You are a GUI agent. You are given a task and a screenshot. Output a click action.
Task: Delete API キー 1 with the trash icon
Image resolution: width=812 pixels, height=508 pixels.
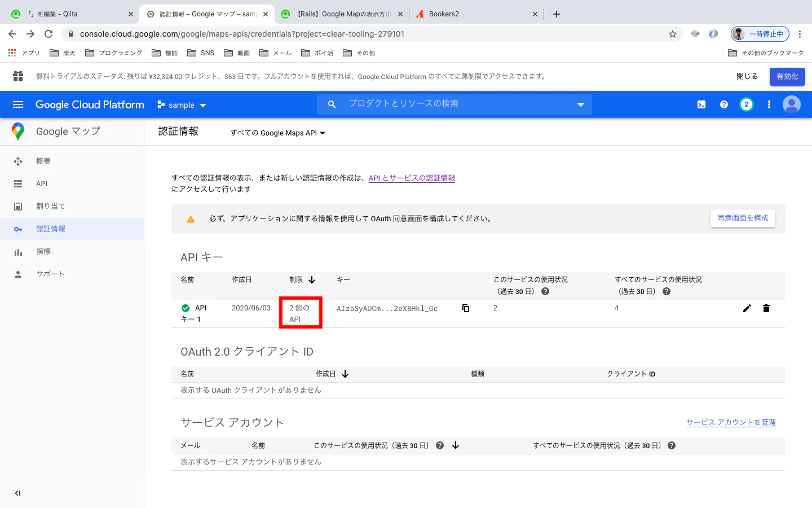766,308
